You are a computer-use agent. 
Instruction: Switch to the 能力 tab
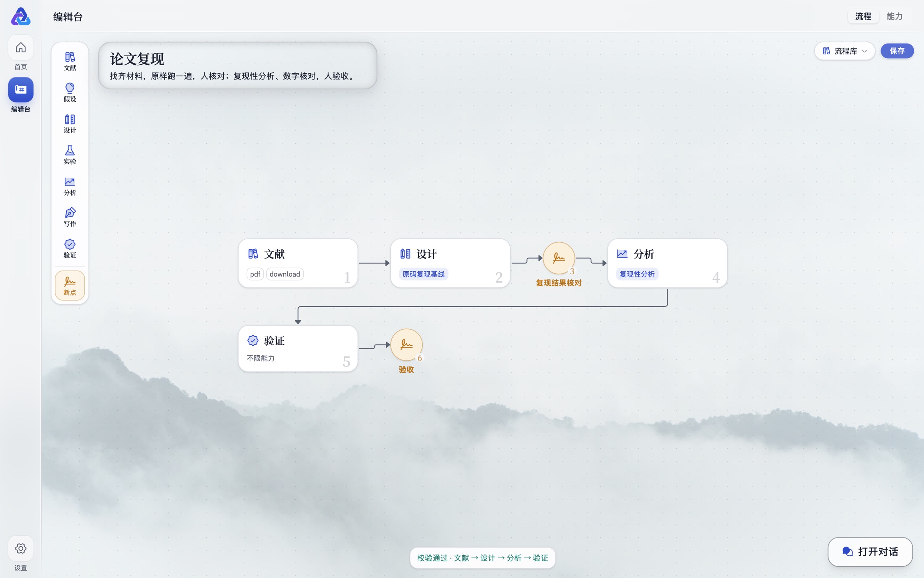pyautogui.click(x=894, y=16)
